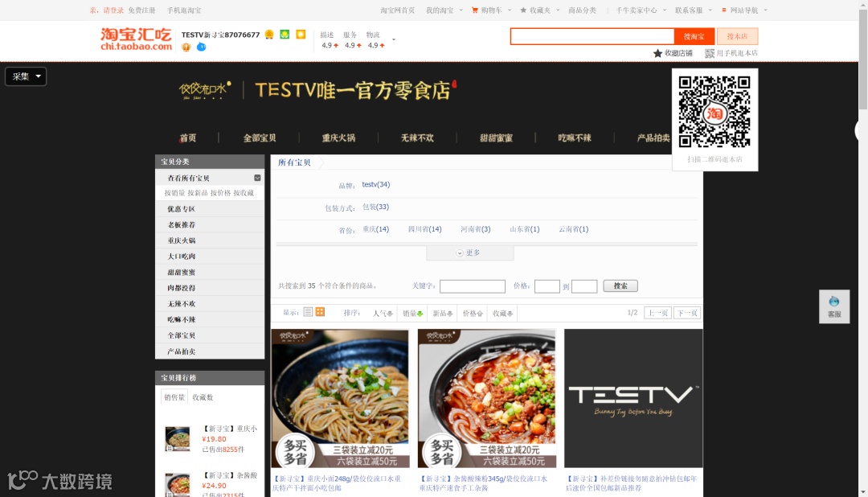Switch to grid view display icon

click(x=320, y=312)
